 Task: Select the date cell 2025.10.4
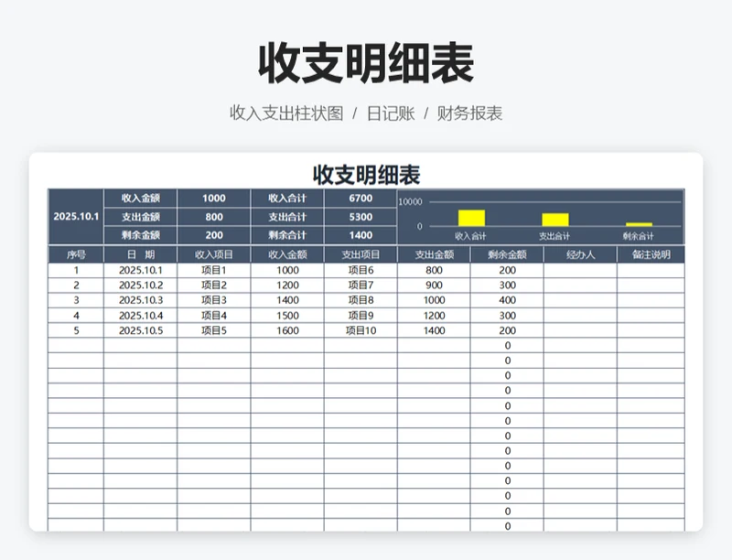coord(141,316)
